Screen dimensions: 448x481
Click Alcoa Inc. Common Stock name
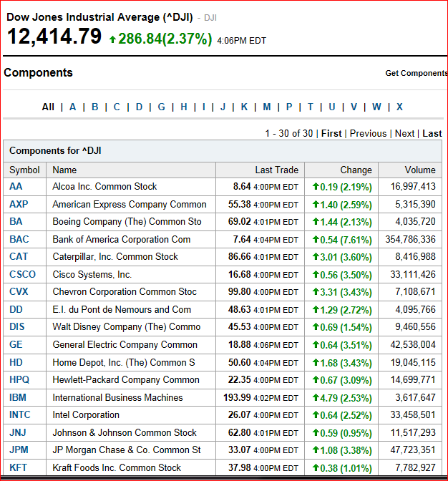point(104,187)
